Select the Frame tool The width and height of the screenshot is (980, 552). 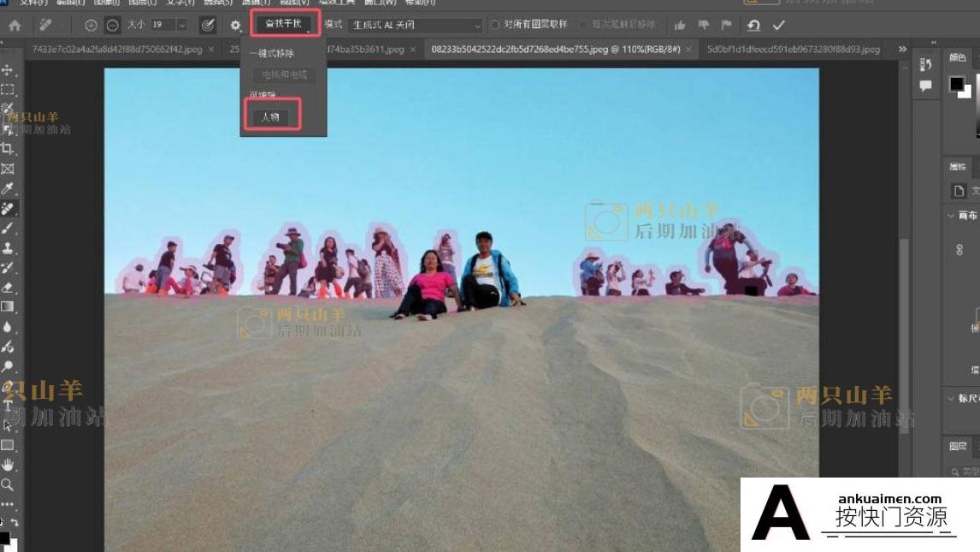tap(8, 169)
